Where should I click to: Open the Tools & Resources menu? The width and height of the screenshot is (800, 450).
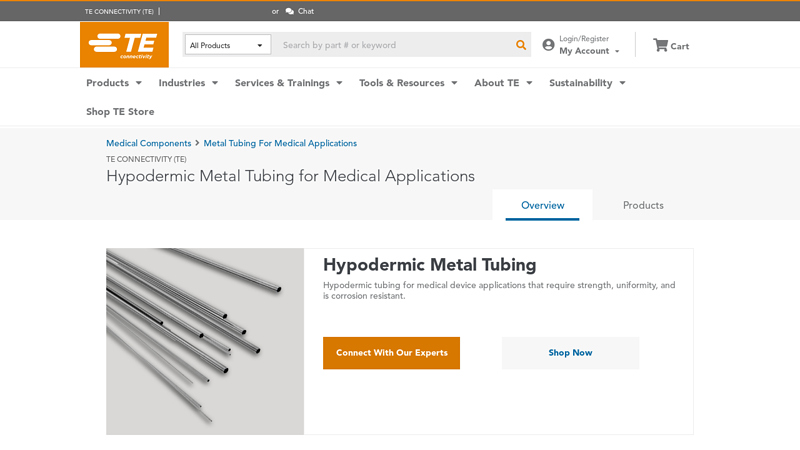pyautogui.click(x=402, y=83)
